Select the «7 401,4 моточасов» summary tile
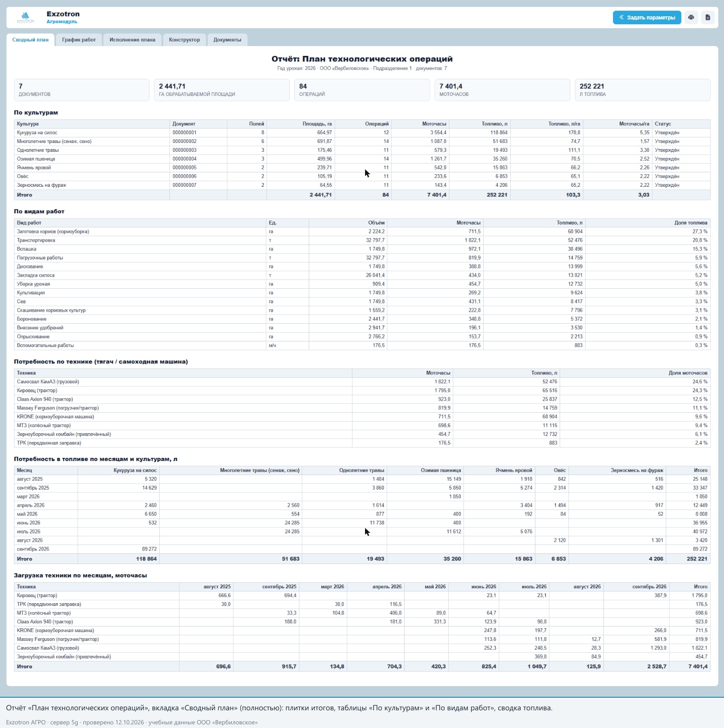The width and height of the screenshot is (724, 728). [502, 90]
